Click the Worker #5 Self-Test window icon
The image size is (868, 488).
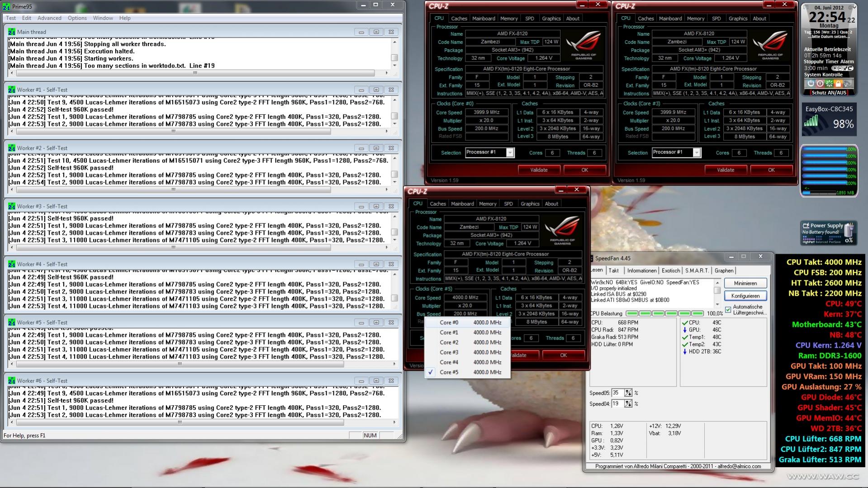(11, 322)
